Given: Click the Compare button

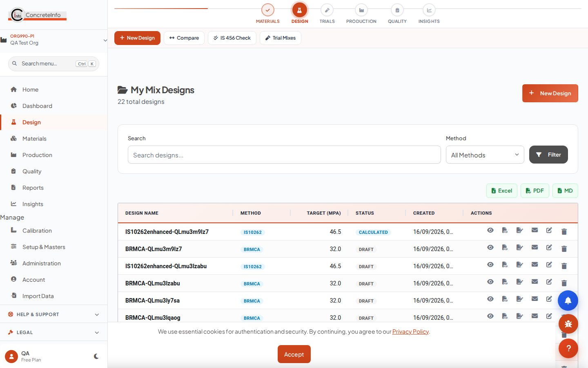Looking at the screenshot, I should click(184, 38).
